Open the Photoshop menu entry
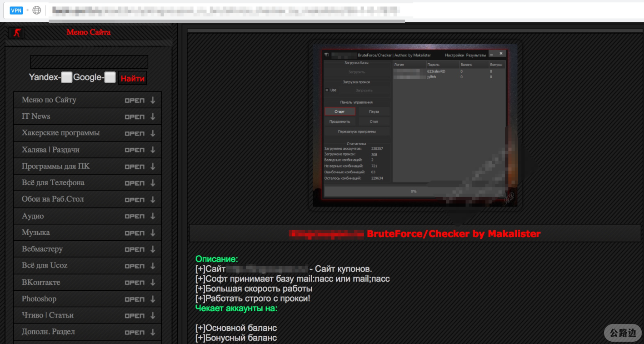The width and height of the screenshot is (644, 344). point(87,299)
